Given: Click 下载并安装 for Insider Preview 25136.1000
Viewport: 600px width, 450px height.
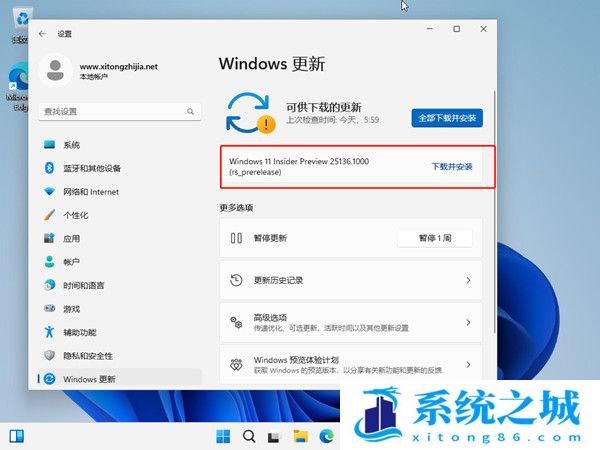Looking at the screenshot, I should click(x=452, y=166).
